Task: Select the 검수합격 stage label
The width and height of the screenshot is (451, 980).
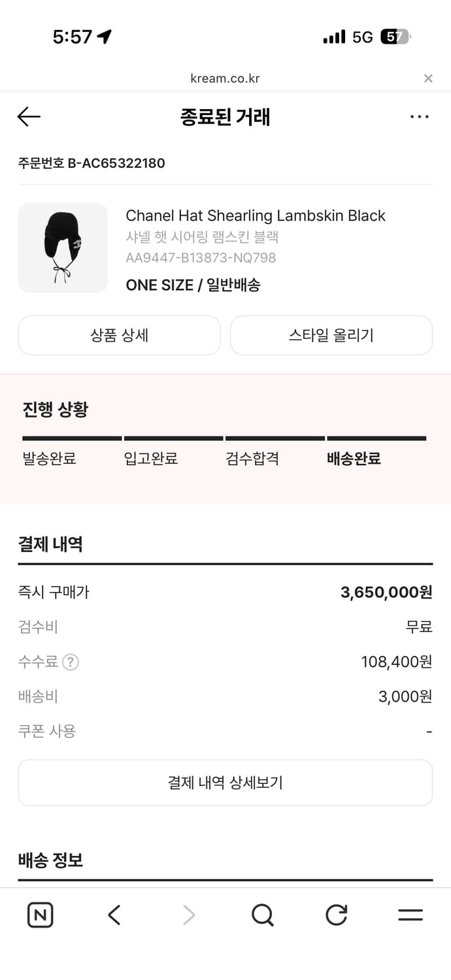Action: tap(254, 458)
